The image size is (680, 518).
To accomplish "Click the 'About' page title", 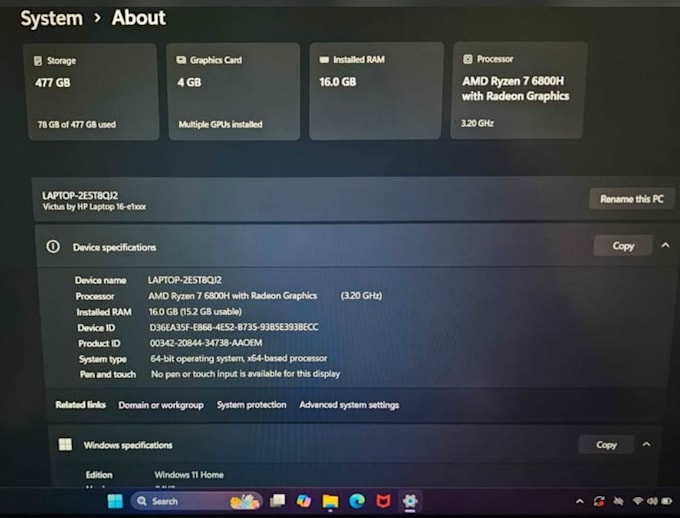I will pos(139,18).
